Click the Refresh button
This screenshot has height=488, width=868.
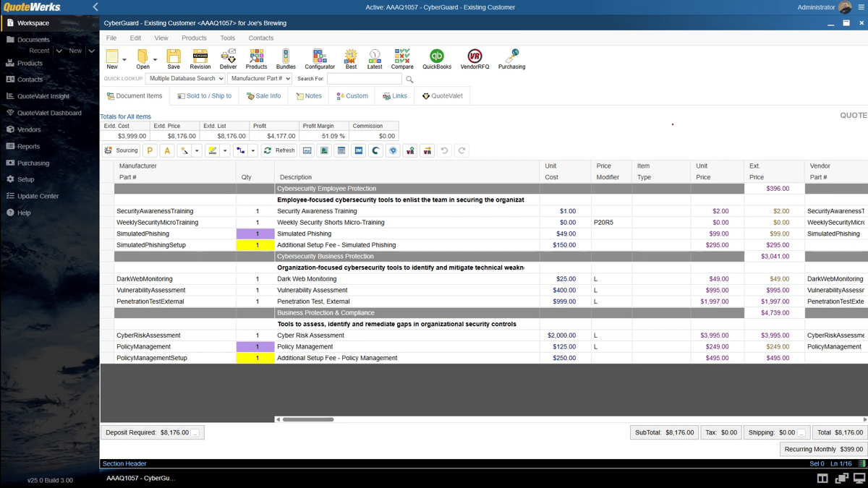pos(279,150)
